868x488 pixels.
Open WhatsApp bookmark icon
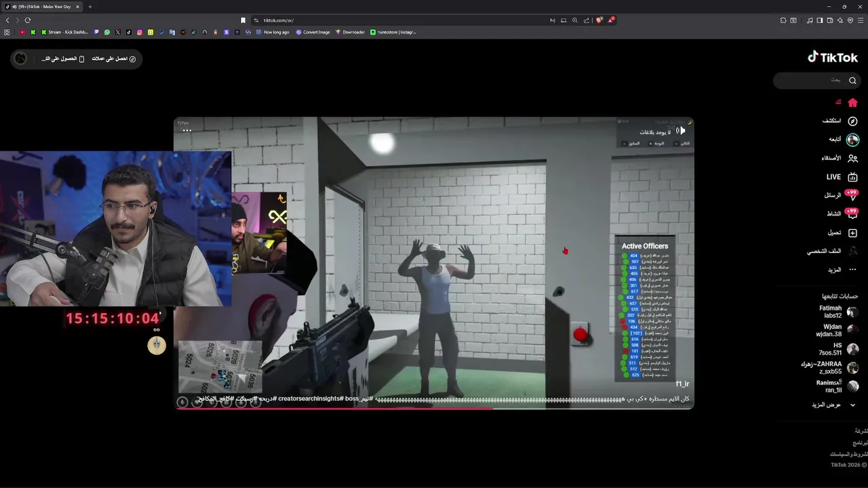[107, 32]
